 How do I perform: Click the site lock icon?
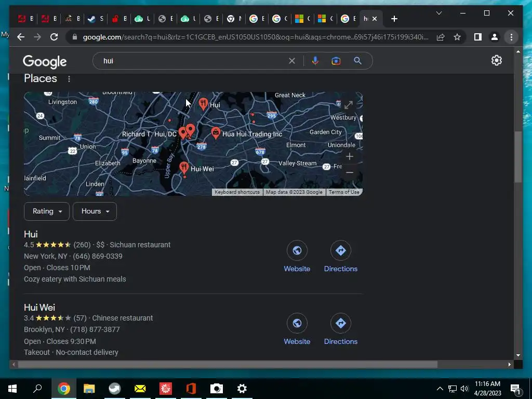point(75,37)
